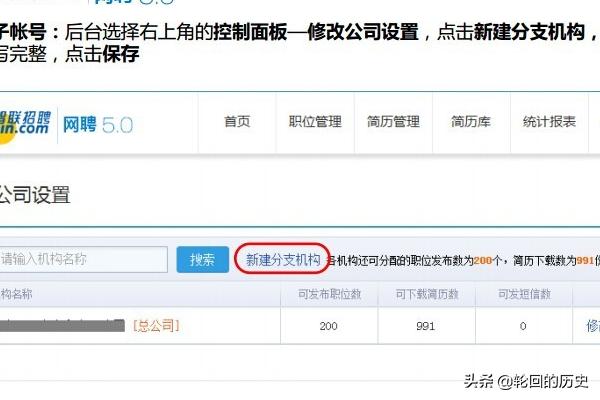The width and height of the screenshot is (600, 400).
Task: Open the 简历库 tab
Action: [x=471, y=122]
